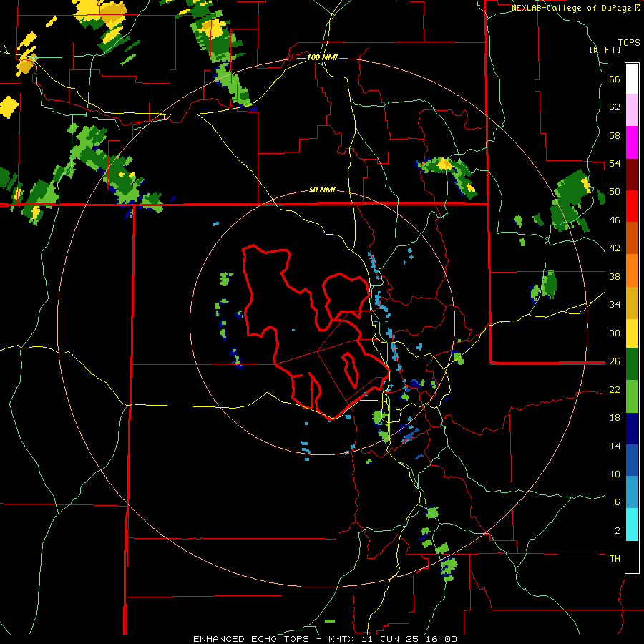This screenshot has width=644, height=644.
Task: Click the legend value "54"
Action: 615,164
